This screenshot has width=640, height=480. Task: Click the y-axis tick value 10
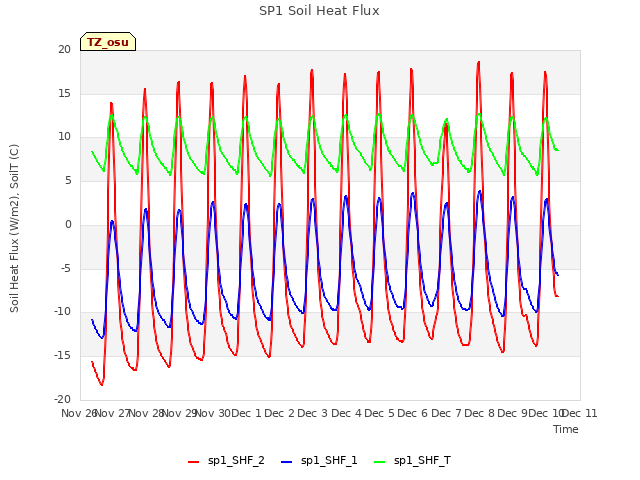[64, 137]
